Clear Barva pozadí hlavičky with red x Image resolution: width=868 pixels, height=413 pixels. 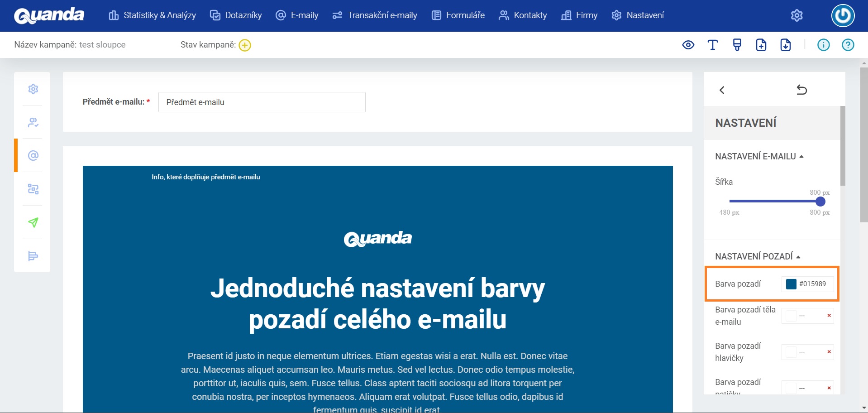(829, 352)
